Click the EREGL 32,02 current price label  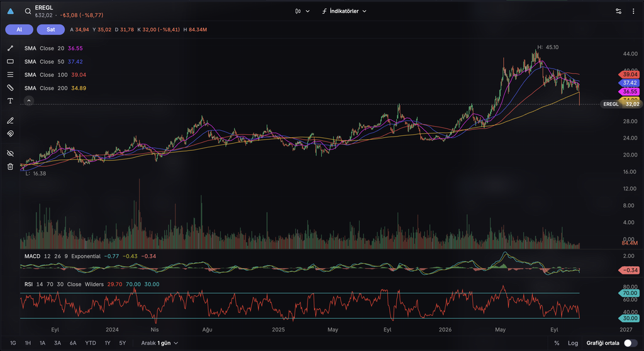pyautogui.click(x=621, y=104)
